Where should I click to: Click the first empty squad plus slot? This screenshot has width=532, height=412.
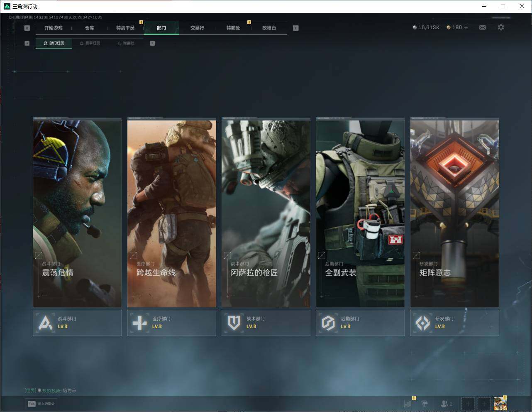pos(468,404)
